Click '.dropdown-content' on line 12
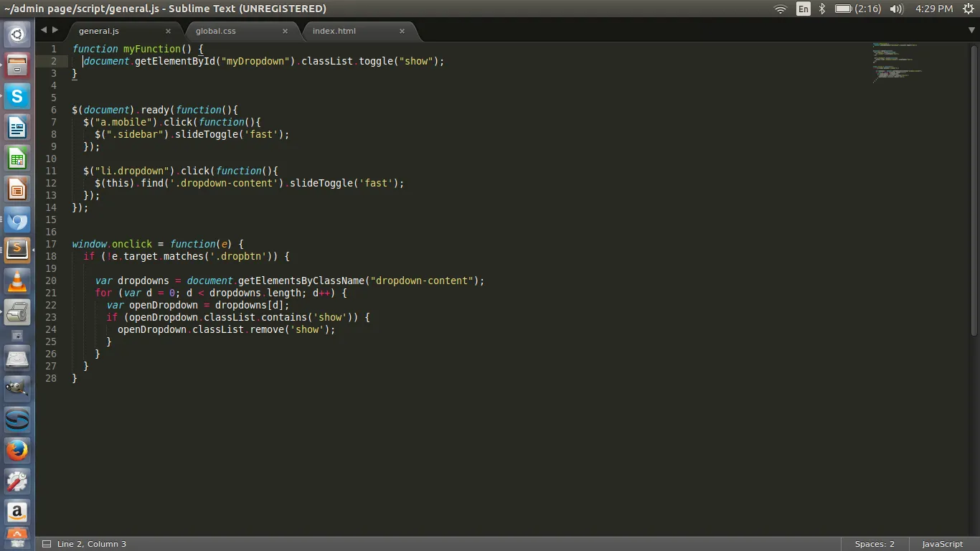Screen dimensions: 980x551 coord(224,183)
